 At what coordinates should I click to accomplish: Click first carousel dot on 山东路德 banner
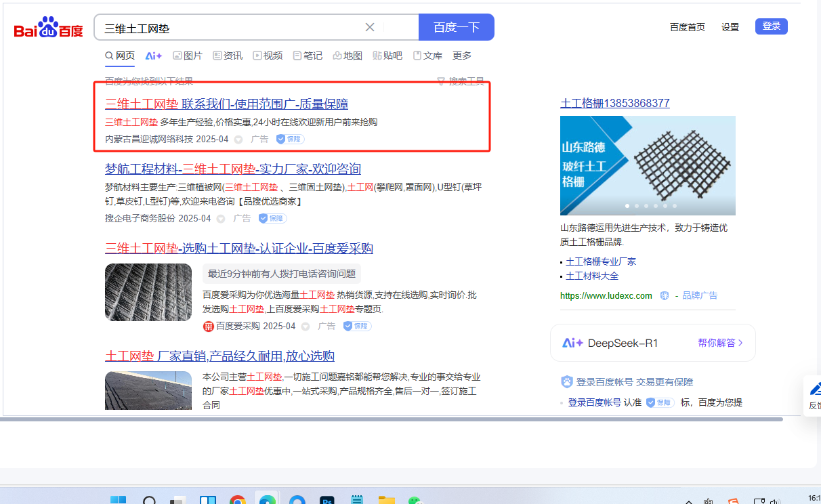(x=627, y=205)
